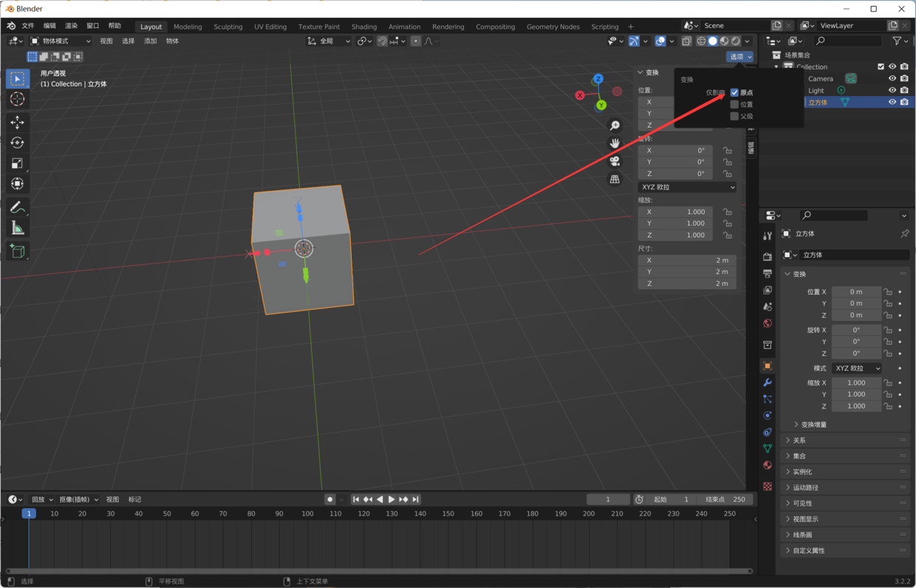Open the 回放 playback dropdown

[x=41, y=499]
